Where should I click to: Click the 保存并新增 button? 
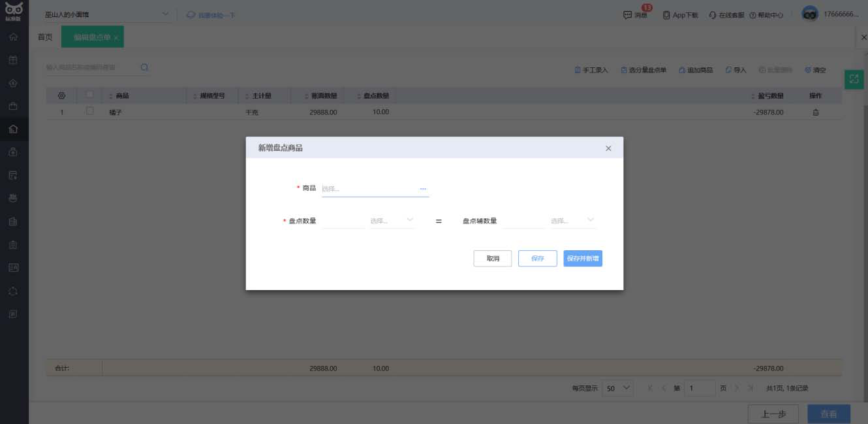(x=582, y=259)
